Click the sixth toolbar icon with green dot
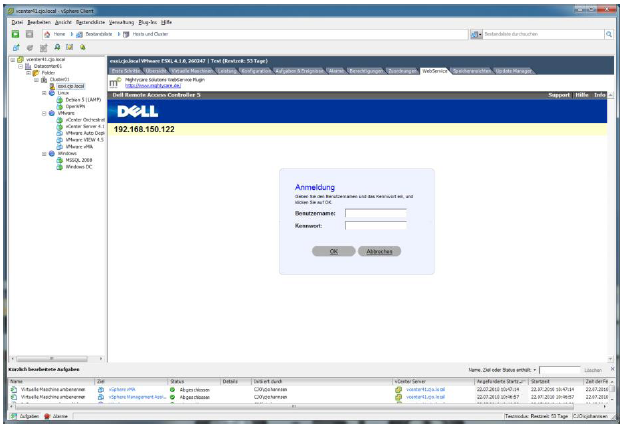623x427 pixels. coord(83,47)
